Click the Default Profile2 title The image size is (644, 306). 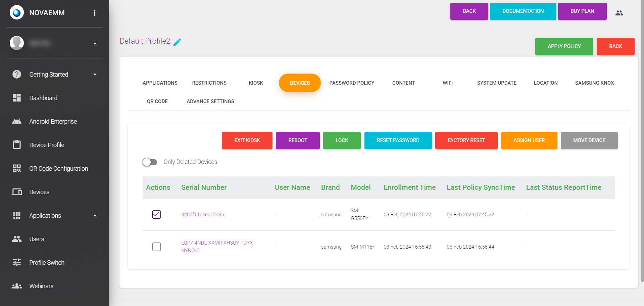pyautogui.click(x=145, y=41)
